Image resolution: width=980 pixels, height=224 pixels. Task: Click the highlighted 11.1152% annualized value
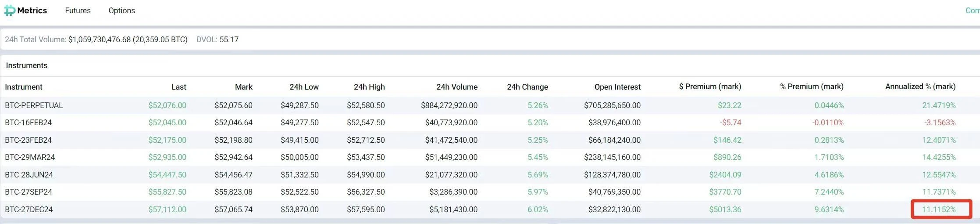939,210
